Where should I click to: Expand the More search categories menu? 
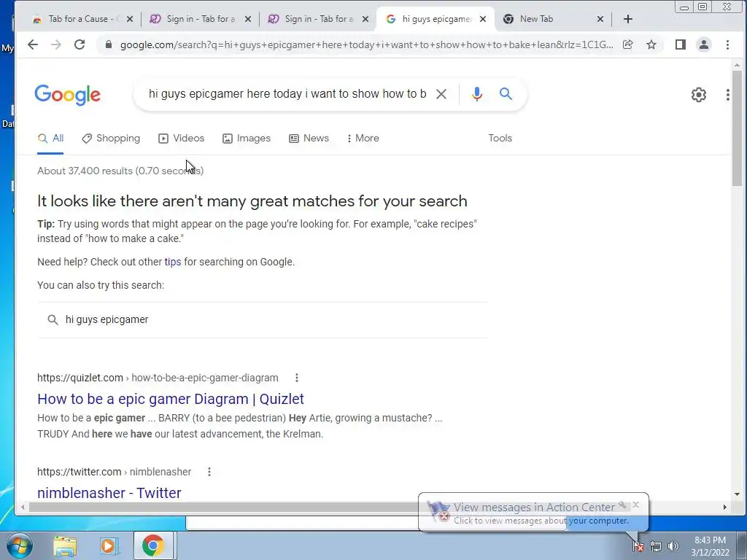[x=363, y=139]
